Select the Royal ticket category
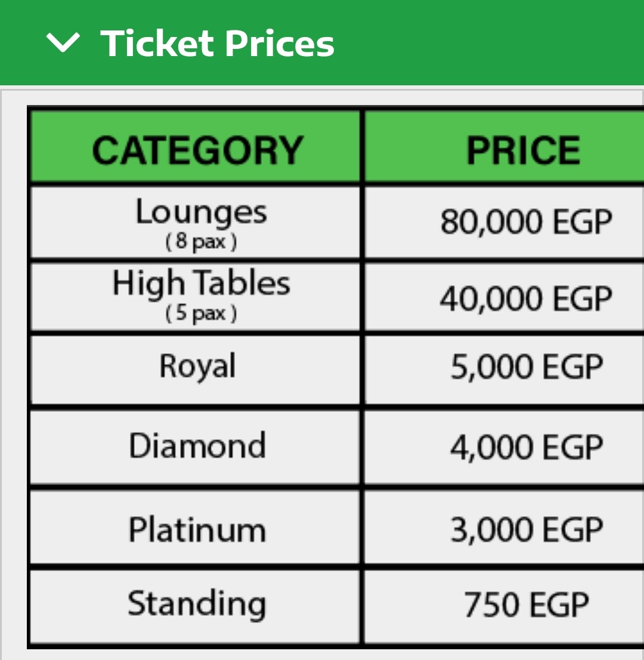The width and height of the screenshot is (644, 660). [x=197, y=366]
